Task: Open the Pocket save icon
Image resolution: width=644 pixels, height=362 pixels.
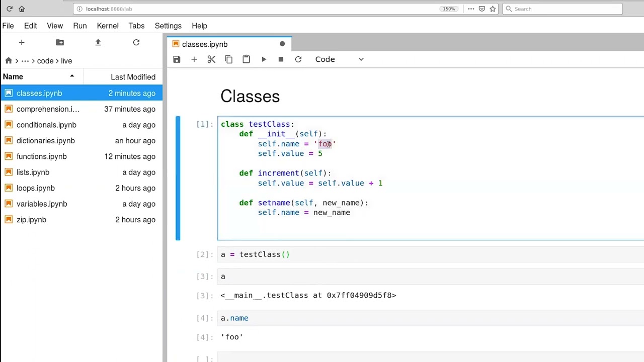Action: click(482, 9)
